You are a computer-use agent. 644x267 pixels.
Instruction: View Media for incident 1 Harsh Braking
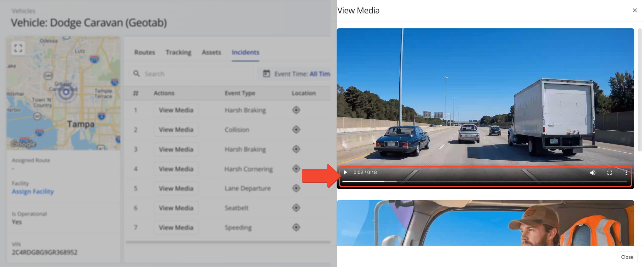point(176,110)
